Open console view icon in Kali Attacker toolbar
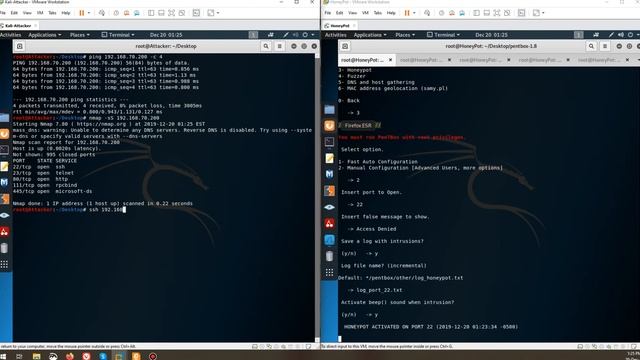This screenshot has width=640, height=360. click(196, 13)
